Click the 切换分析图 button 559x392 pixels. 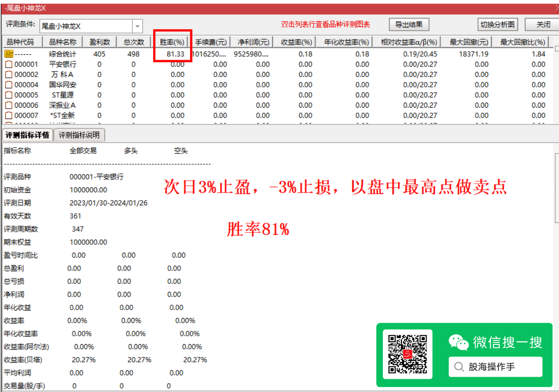497,25
